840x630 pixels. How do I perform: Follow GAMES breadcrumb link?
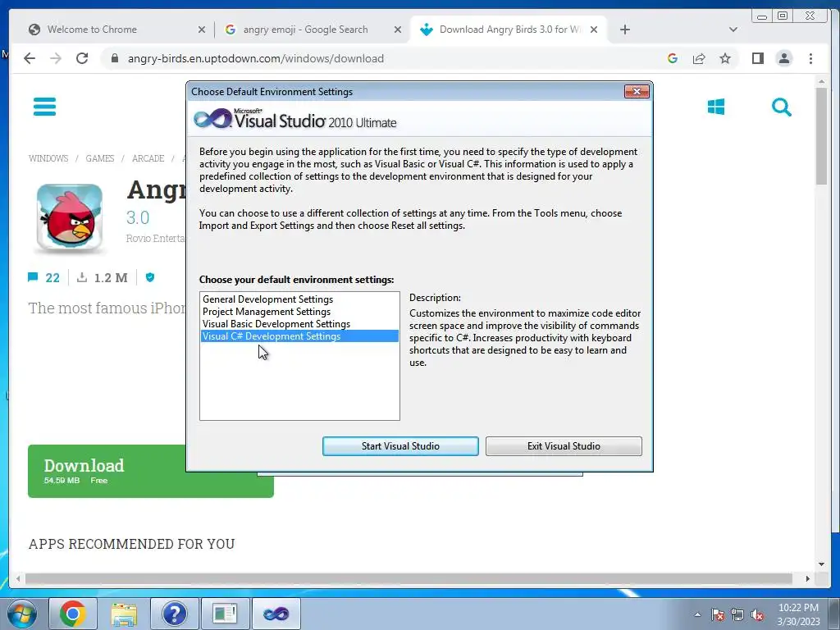tap(99, 158)
